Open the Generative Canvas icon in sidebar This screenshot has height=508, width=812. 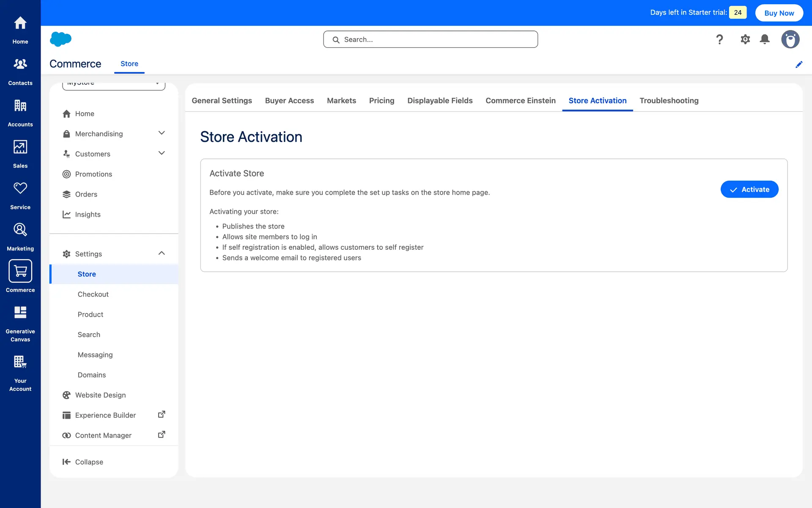20,313
